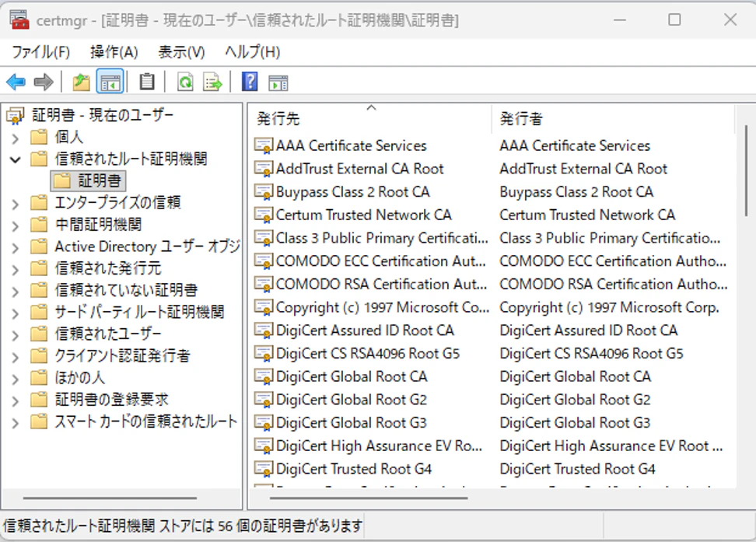
Task: Click issuer cell Buypass Class 2 Root CA
Action: point(576,192)
